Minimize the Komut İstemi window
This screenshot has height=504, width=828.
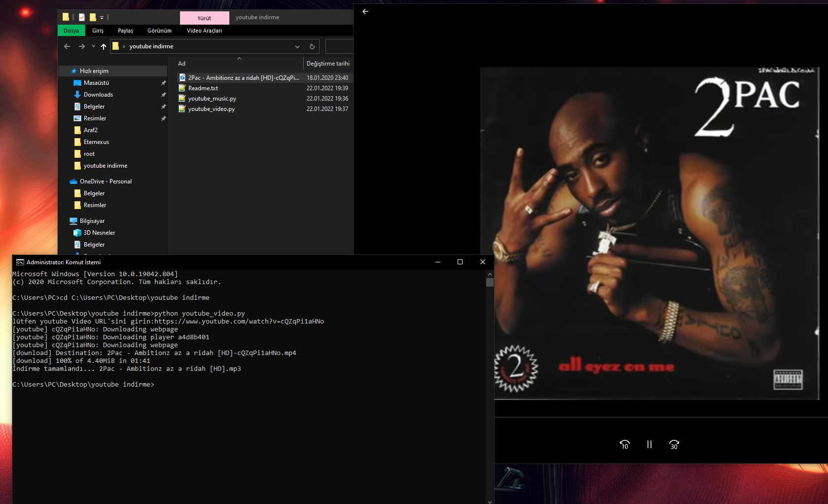click(x=437, y=262)
